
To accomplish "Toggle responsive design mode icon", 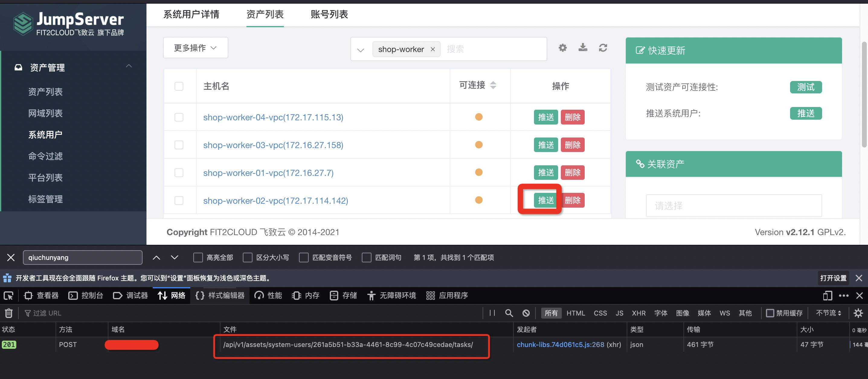I will [x=827, y=295].
